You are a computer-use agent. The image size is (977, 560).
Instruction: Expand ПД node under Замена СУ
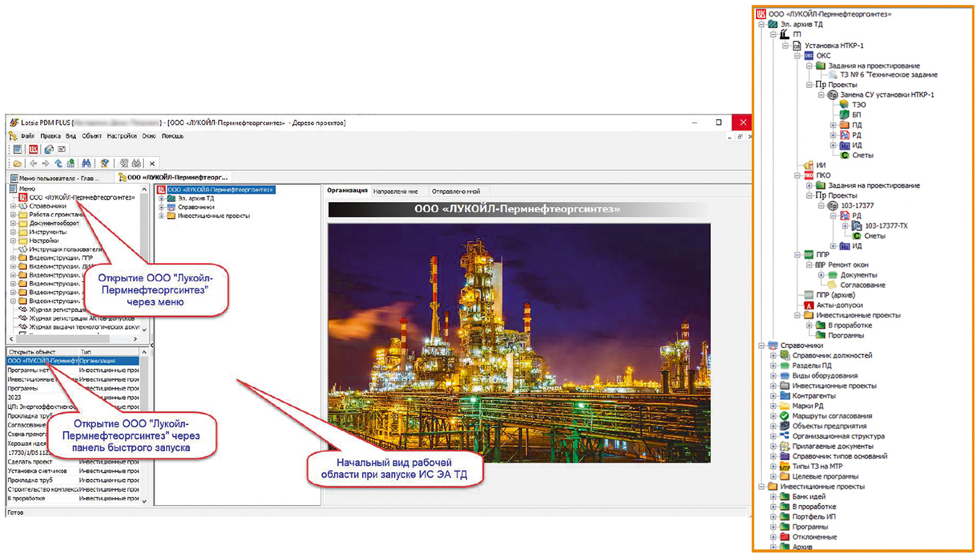[x=833, y=125]
